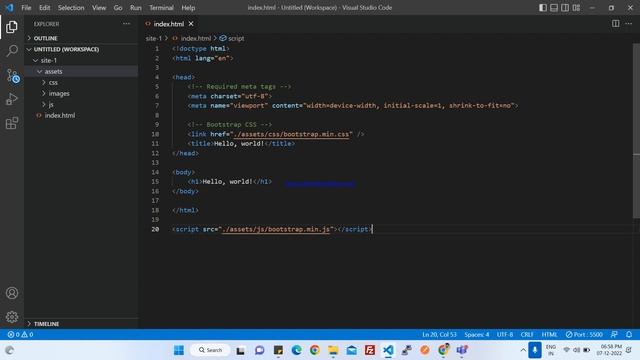Open the Edit menu
This screenshot has width=640, height=360.
(x=44, y=7)
